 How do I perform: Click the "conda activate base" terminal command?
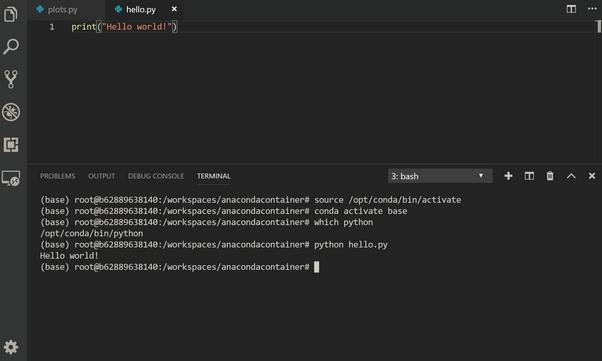pos(361,211)
